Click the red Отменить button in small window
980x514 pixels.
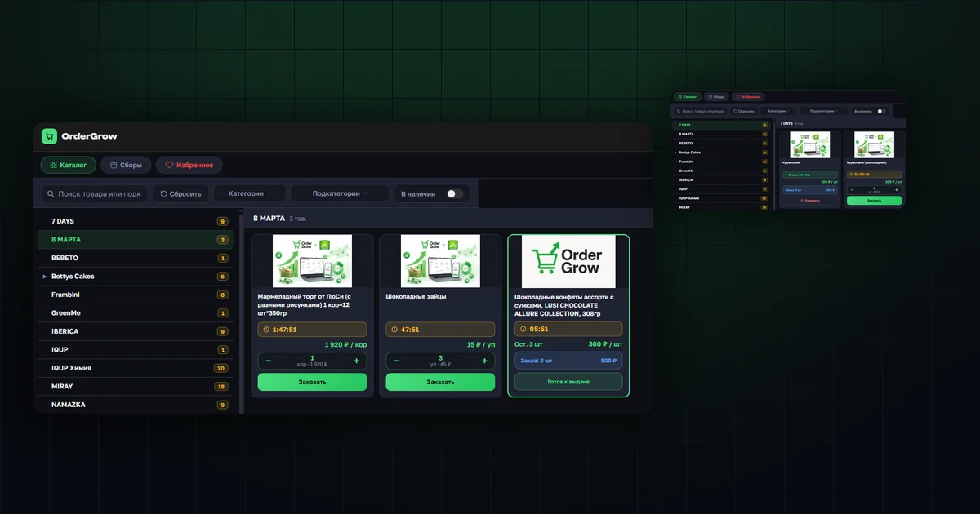pyautogui.click(x=810, y=200)
